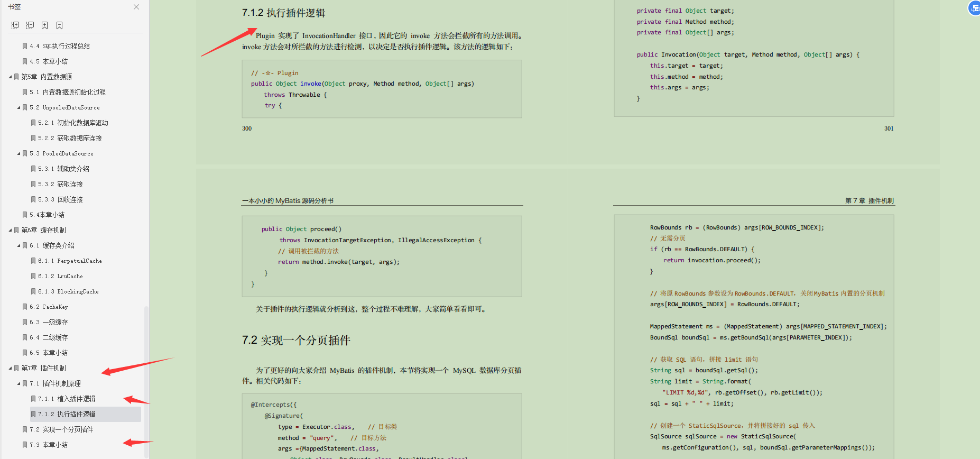Click bookmark icon beside 6.2 CacheKey
Screen dimensions: 980x459
[x=25, y=307]
